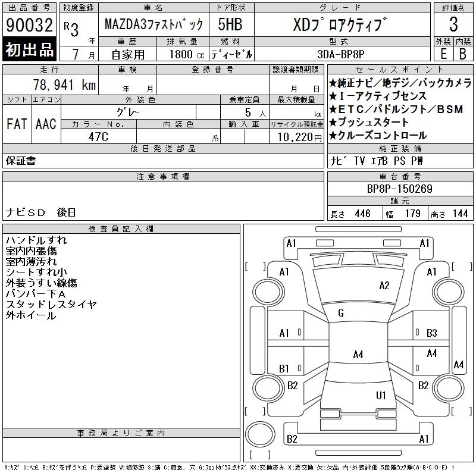The height and width of the screenshot is (476, 476).
Task: Select the exterior color "グレー"
Action: click(x=128, y=112)
